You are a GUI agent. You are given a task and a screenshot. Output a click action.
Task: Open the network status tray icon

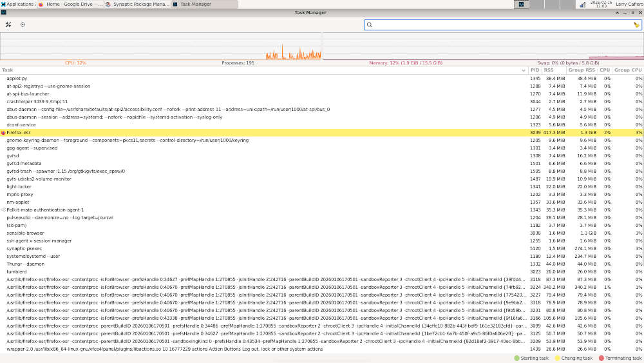[582, 4]
